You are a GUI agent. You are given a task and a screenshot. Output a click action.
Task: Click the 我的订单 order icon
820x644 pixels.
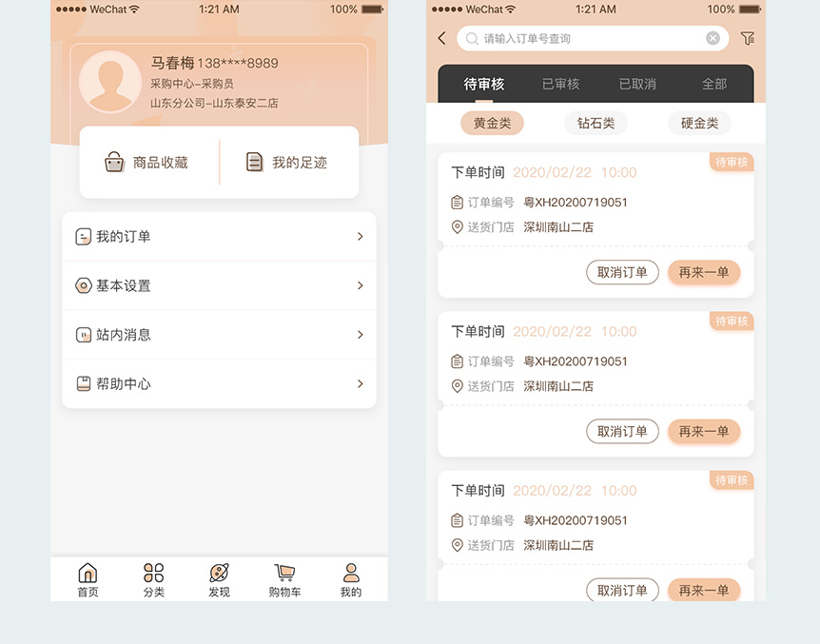[83, 237]
